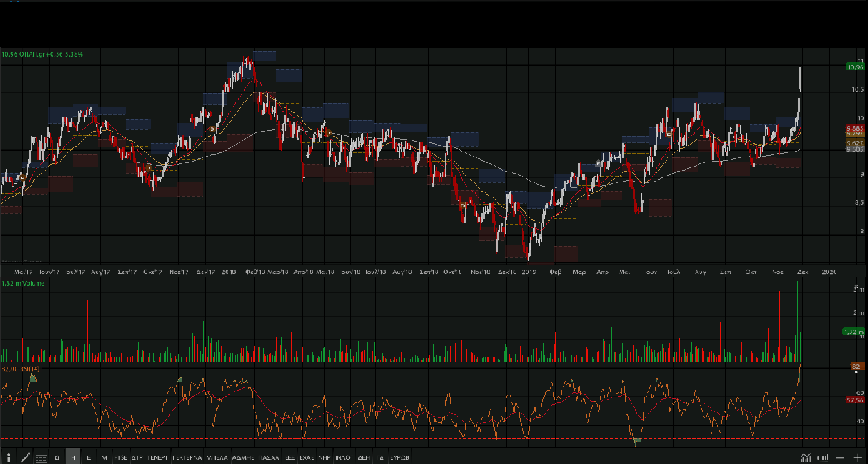Open the indicators chart icon
Screen dimensions: 868x464
point(805,457)
